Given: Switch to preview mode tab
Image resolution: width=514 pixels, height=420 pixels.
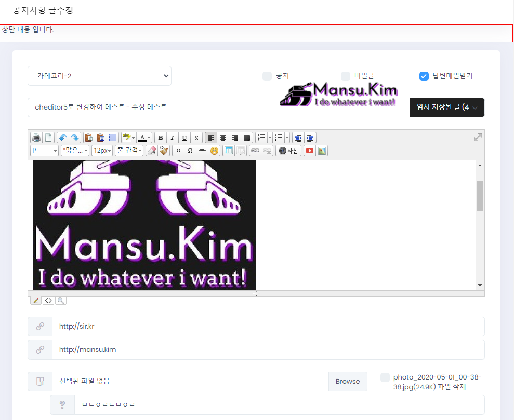Looking at the screenshot, I should tap(61, 301).
